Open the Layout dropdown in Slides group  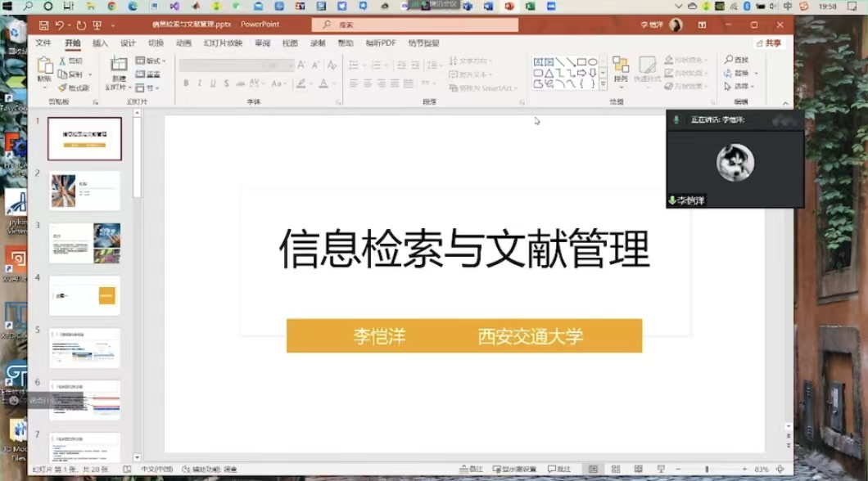coord(151,61)
